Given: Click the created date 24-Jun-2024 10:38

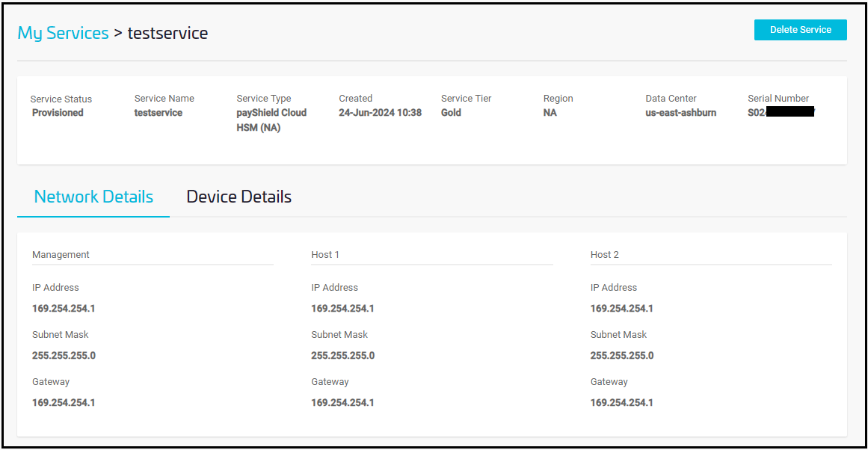Looking at the screenshot, I should pos(380,113).
